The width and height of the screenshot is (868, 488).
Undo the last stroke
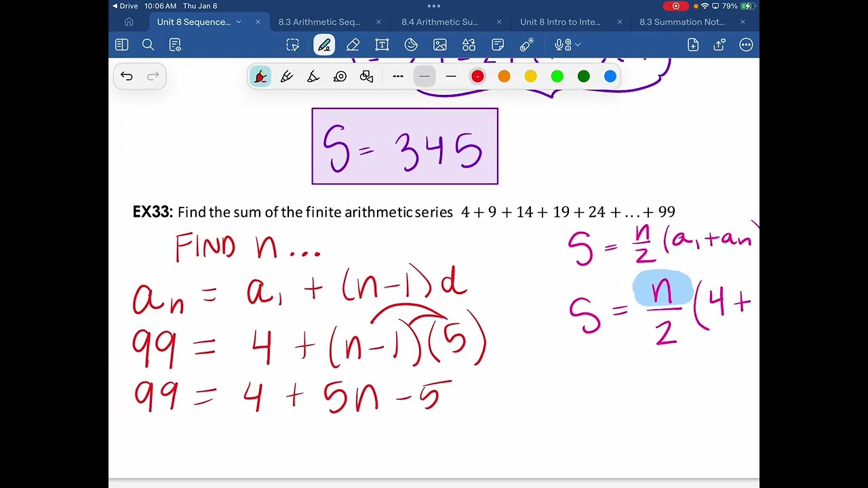(x=127, y=76)
